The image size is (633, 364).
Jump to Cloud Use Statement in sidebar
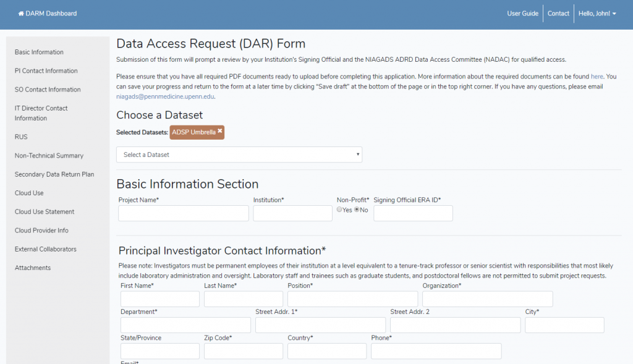45,211
